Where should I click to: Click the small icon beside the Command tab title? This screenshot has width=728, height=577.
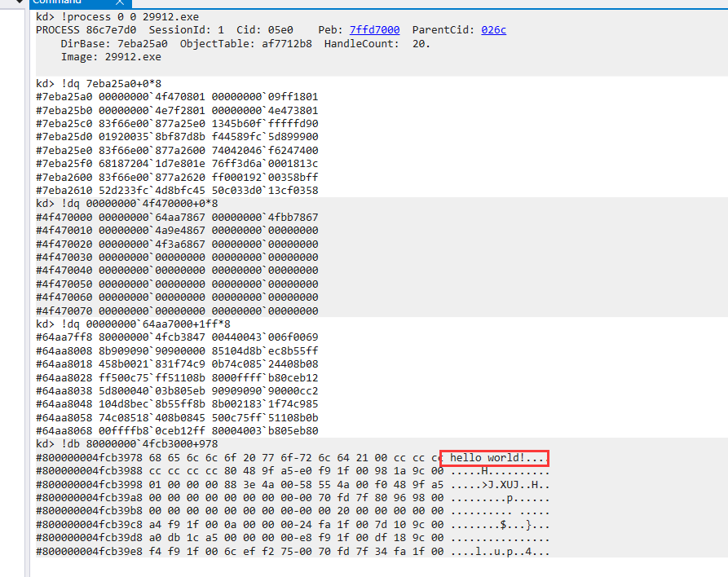(119, 2)
